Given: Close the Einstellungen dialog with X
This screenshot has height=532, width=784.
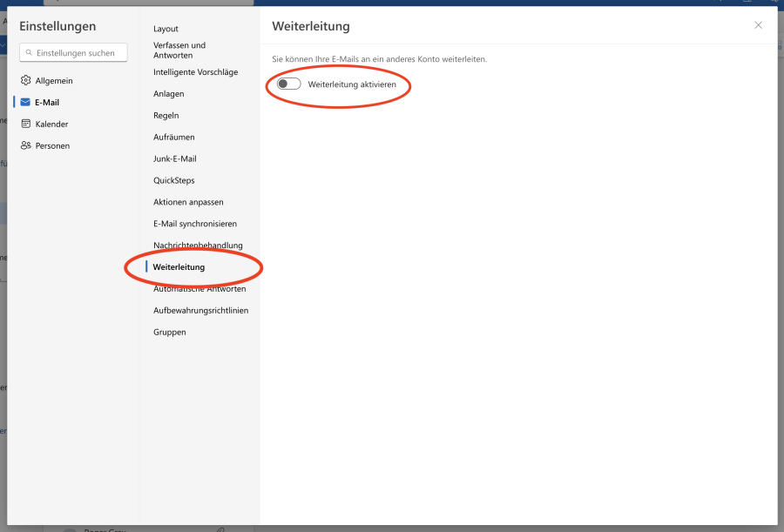Looking at the screenshot, I should [x=758, y=25].
